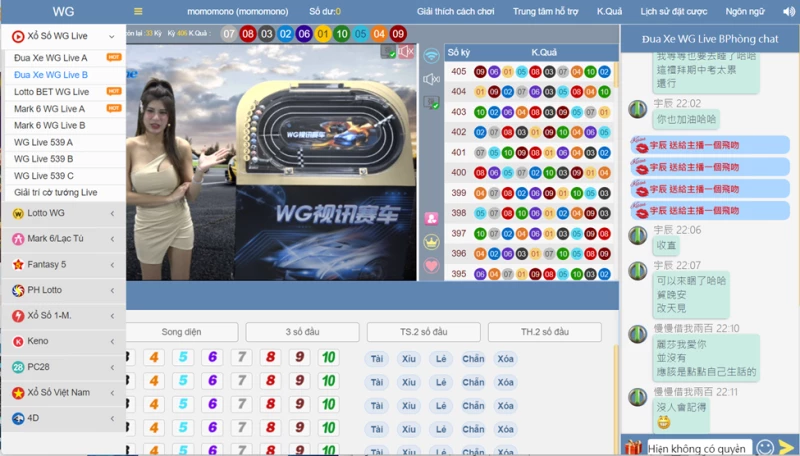The width and height of the screenshot is (800, 456).
Task: Click the speaker volume icon in header
Action: 789,11
